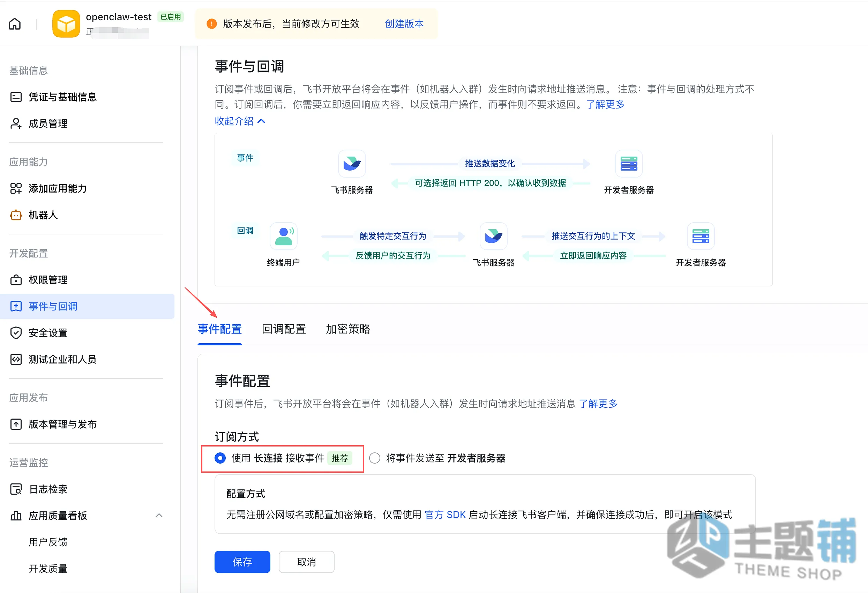Image resolution: width=868 pixels, height=593 pixels.
Task: Collapse the 应用质量看板 chevron
Action: click(159, 516)
